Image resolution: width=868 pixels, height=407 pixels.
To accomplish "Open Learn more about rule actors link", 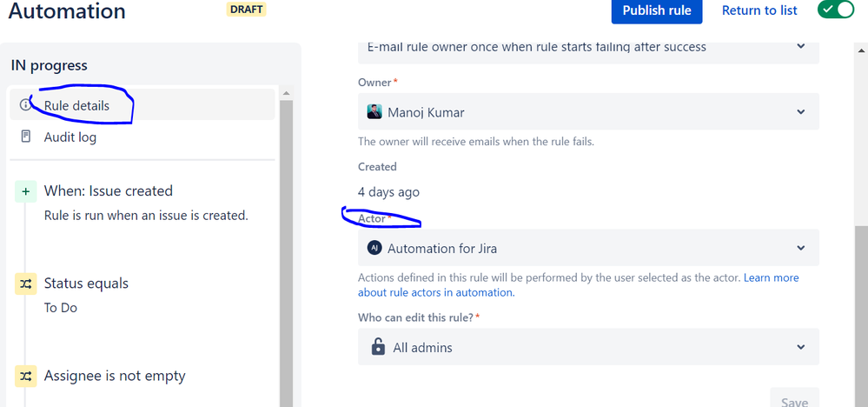I will (579, 285).
